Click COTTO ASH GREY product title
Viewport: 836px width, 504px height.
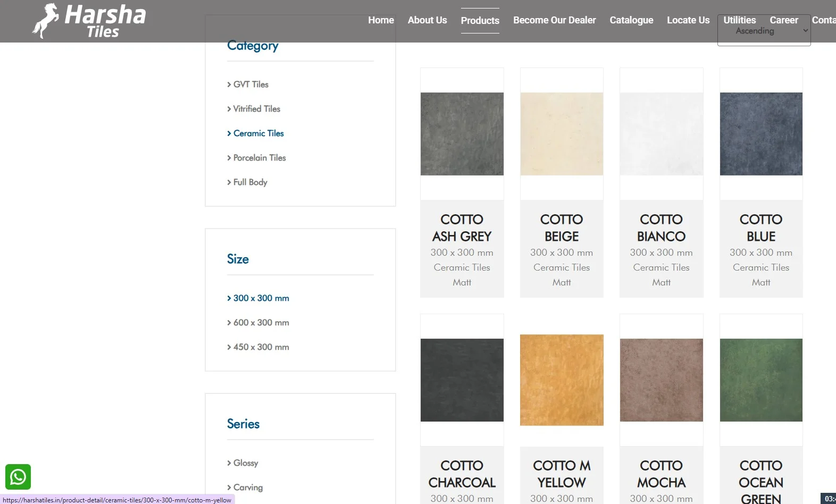tap(462, 228)
